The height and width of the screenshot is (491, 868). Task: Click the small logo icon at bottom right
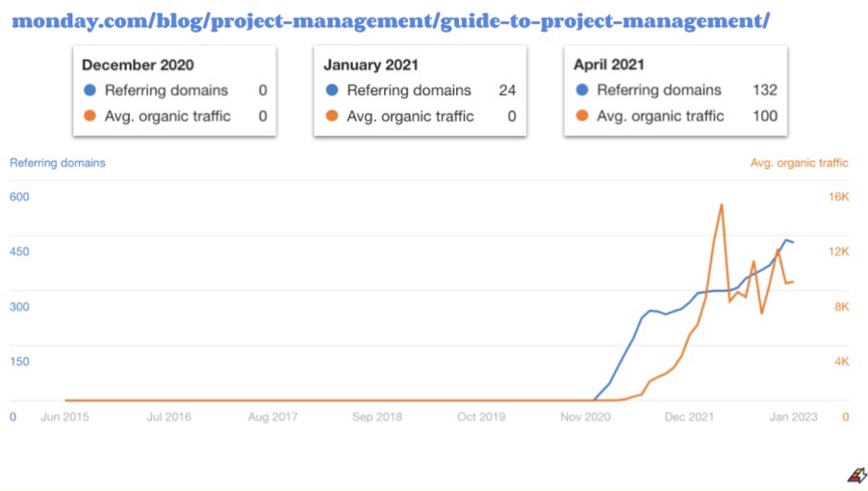click(856, 476)
